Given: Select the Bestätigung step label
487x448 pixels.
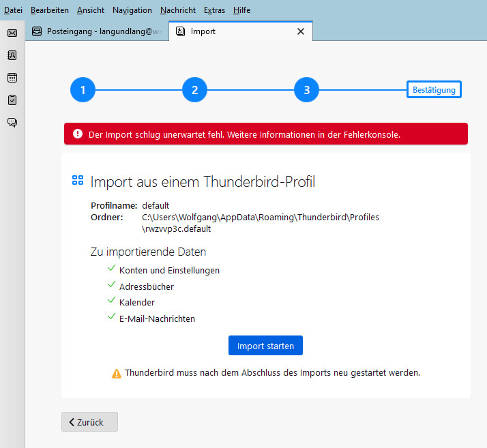Looking at the screenshot, I should click(x=434, y=90).
